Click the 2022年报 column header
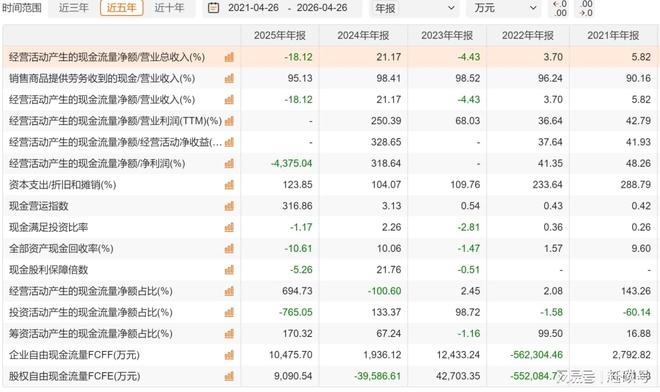 528,35
